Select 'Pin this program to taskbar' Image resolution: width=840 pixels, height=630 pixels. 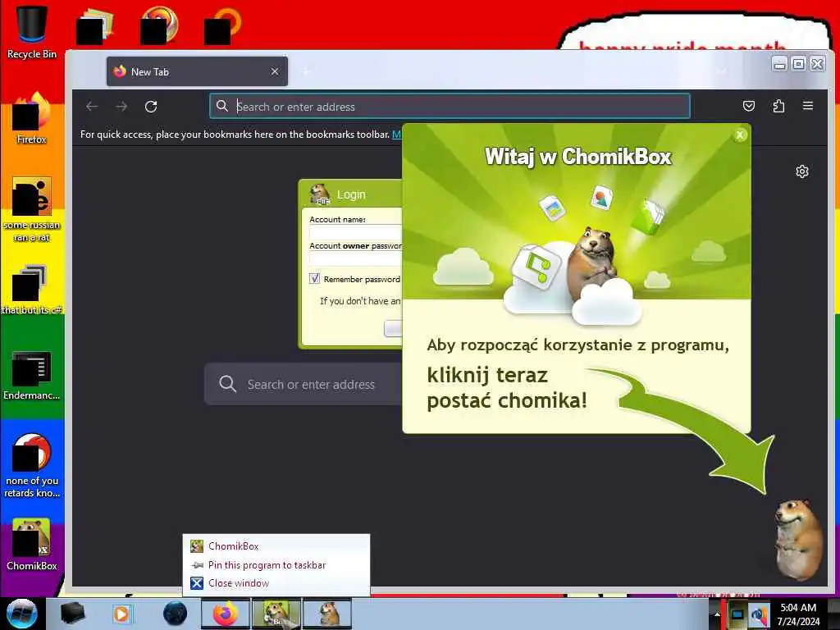coord(276,564)
